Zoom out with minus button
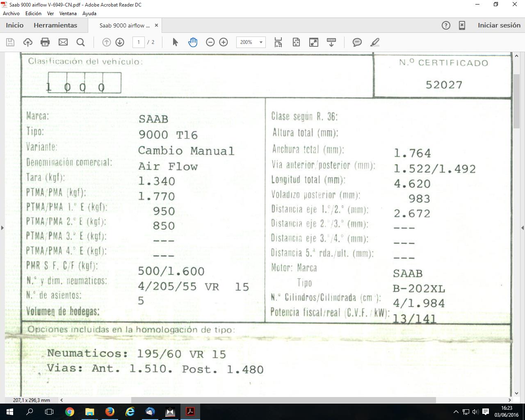 [x=210, y=42]
